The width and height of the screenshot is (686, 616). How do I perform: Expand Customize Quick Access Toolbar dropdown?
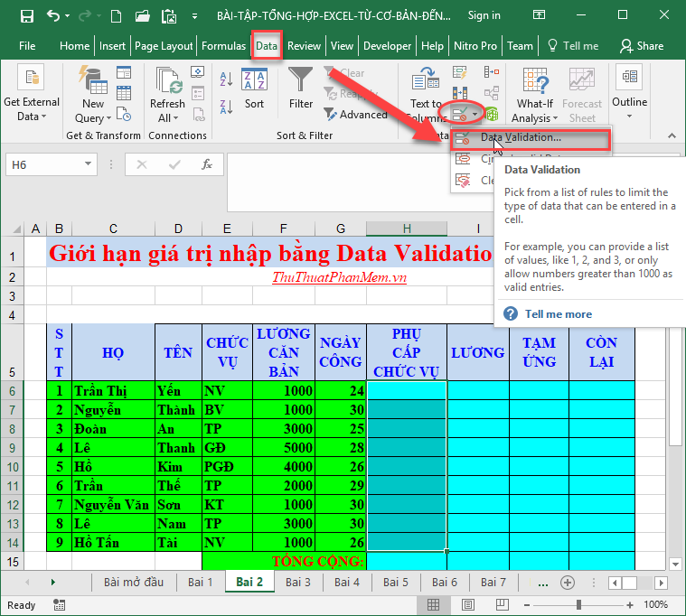pyautogui.click(x=194, y=16)
